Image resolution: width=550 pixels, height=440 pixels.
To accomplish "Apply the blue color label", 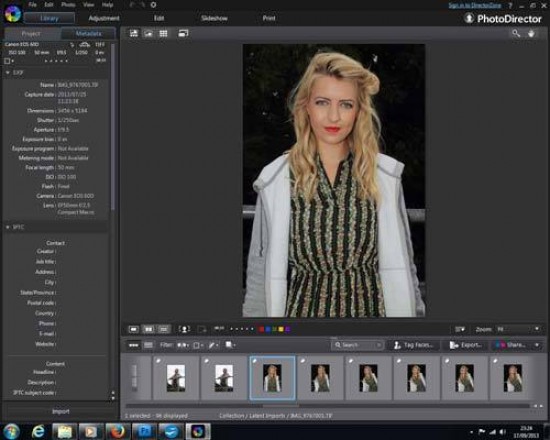I will (268, 329).
